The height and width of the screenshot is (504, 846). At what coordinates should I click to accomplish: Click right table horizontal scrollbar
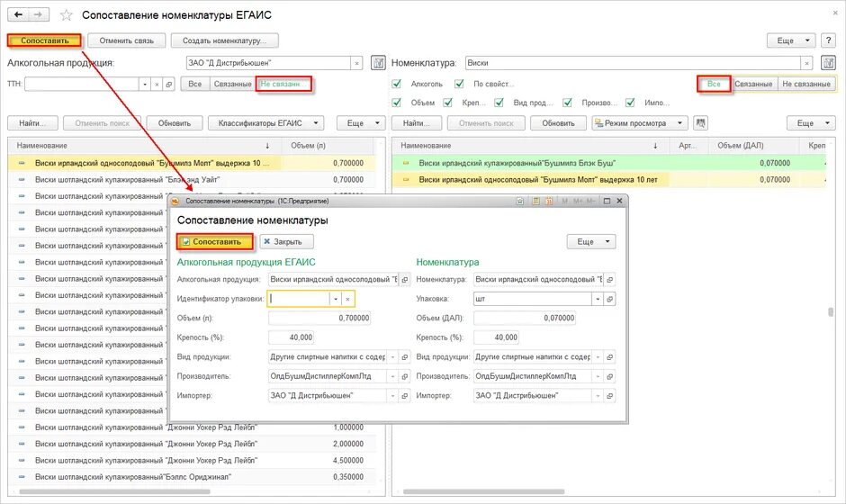click(483, 491)
